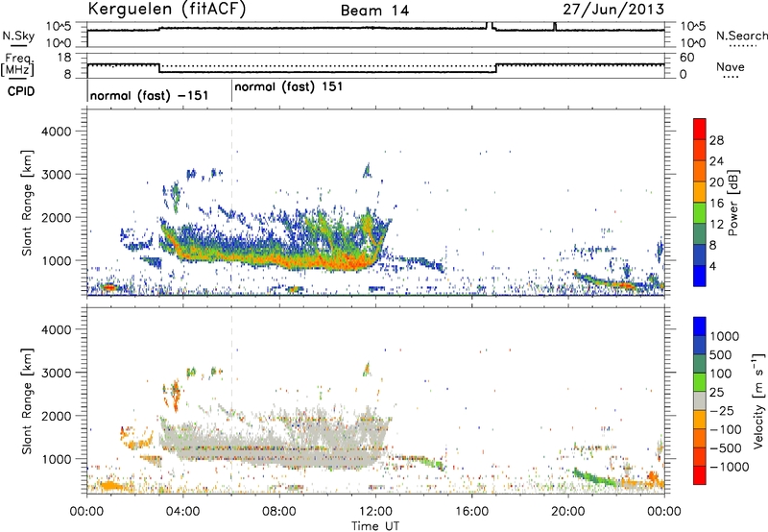The height and width of the screenshot is (532, 768).
Task: Click the 'Velocity [m s-1]' color bar title
Action: [758, 400]
